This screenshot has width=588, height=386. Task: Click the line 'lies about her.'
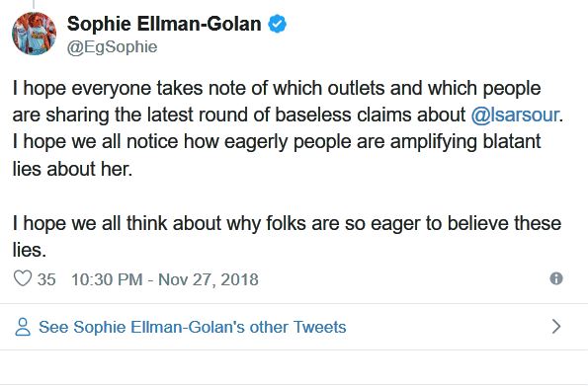(73, 169)
